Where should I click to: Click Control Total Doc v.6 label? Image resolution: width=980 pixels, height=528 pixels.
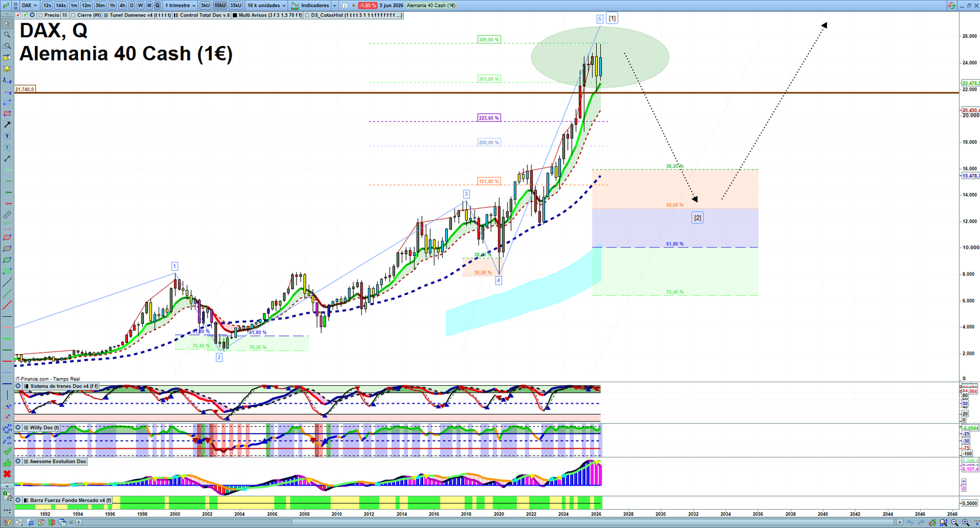[x=205, y=15]
